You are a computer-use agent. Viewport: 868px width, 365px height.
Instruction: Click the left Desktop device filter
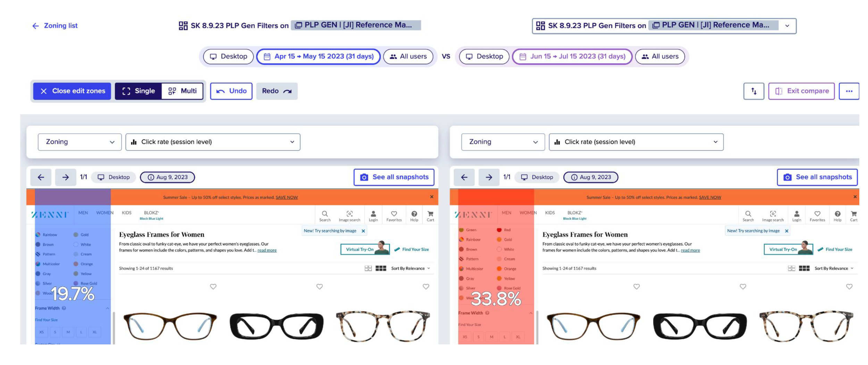click(x=228, y=56)
